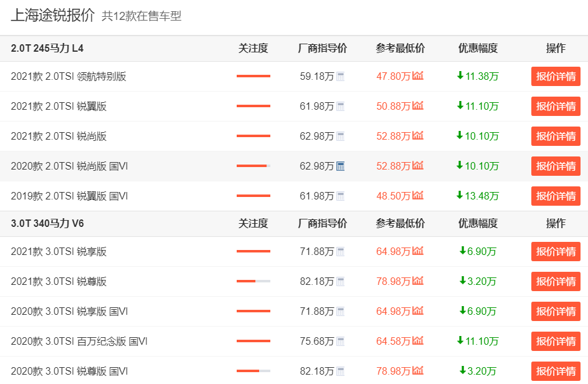Show price trend chart for 2021款 2.0TSI 锐尚版
Viewport: 588px width, 384px height.
[x=418, y=135]
